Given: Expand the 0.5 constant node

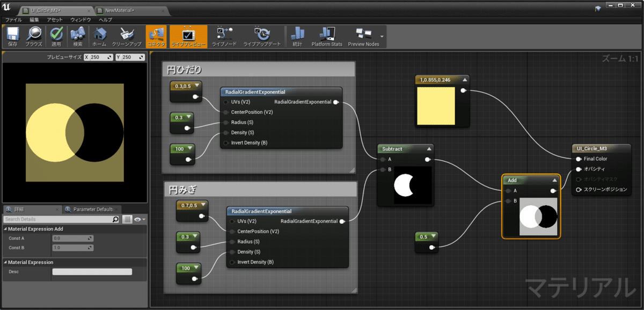Looking at the screenshot, I should 434,236.
